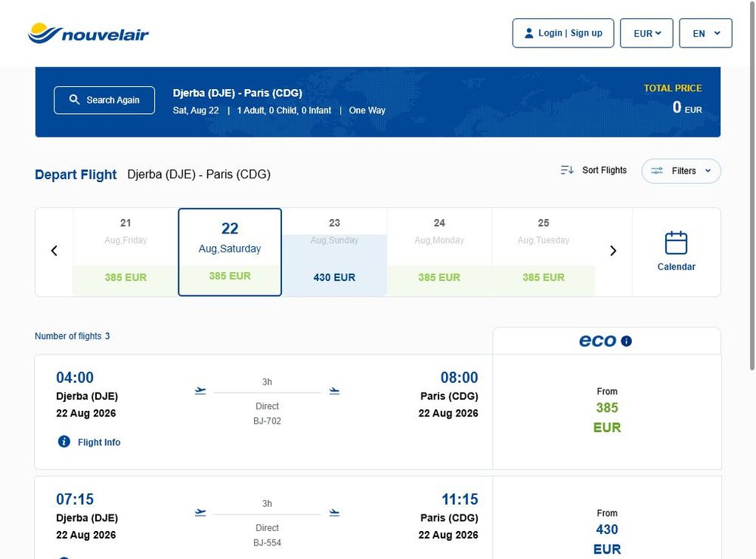Click the Search Again button
The width and height of the screenshot is (756, 559).
(104, 100)
